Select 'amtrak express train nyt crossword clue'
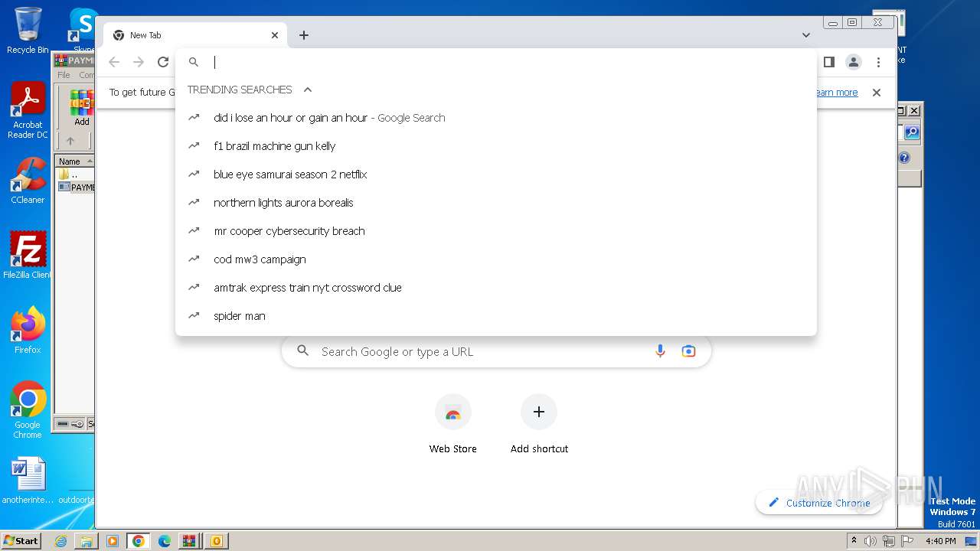 [496, 288]
